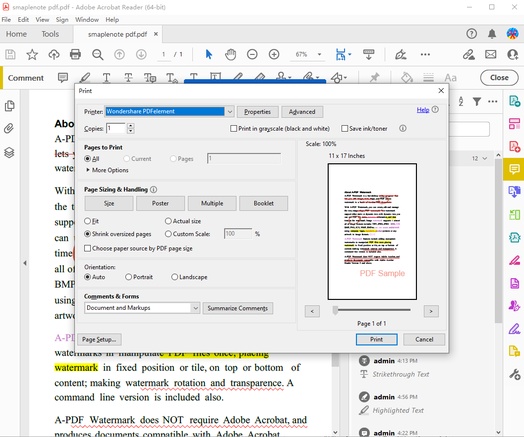The image size is (524, 437).
Task: Open the layers panel icon
Action: tap(9, 152)
